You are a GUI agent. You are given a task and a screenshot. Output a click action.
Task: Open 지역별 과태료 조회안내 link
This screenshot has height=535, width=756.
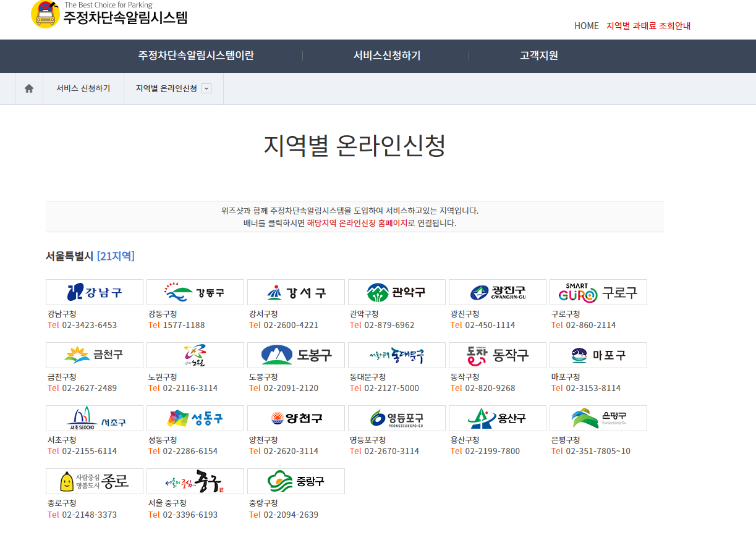click(648, 26)
